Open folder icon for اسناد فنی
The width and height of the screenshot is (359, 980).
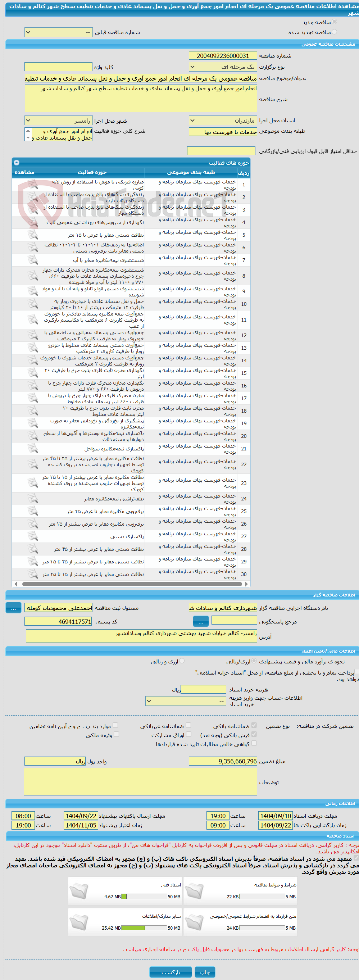(x=79, y=890)
